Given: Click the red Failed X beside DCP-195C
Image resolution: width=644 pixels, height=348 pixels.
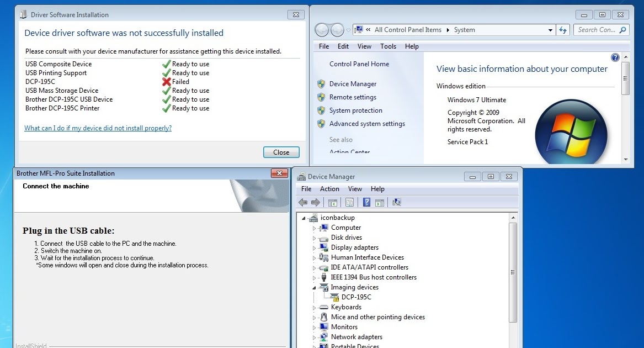Looking at the screenshot, I should [166, 82].
